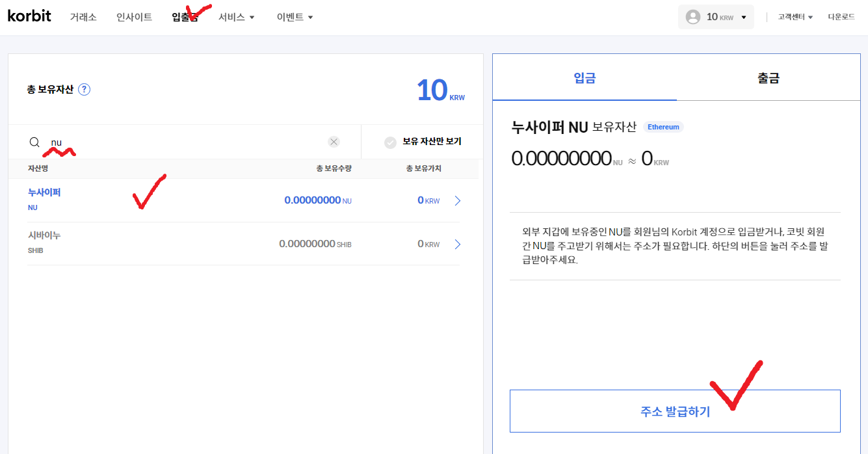The image size is (868, 454).
Task: Go to 거래소 menu
Action: pos(83,17)
